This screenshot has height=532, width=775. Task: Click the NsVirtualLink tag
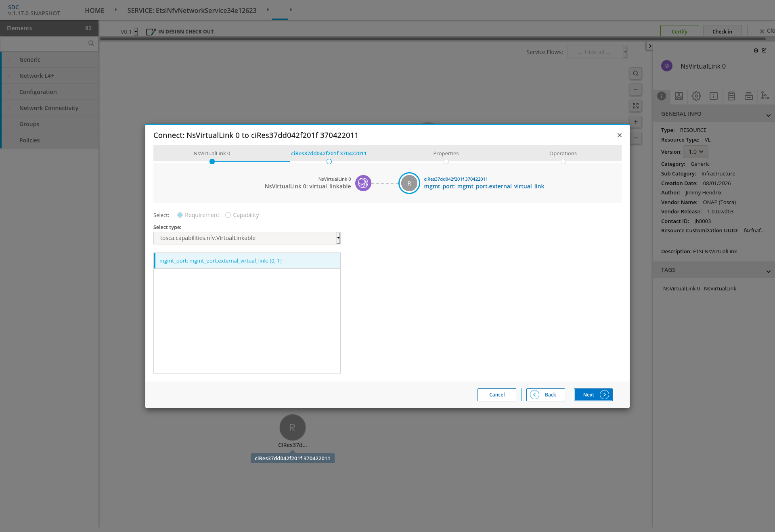coord(720,288)
